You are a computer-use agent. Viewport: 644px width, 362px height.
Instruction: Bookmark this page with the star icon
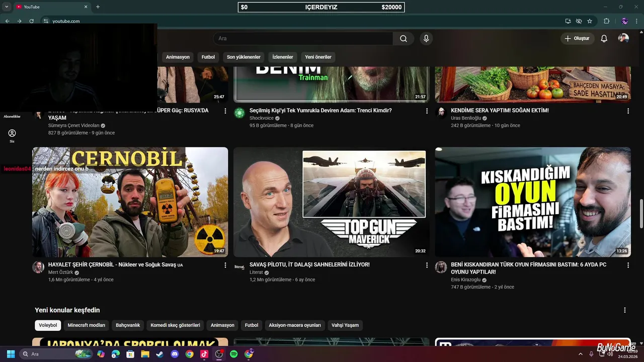point(590,21)
